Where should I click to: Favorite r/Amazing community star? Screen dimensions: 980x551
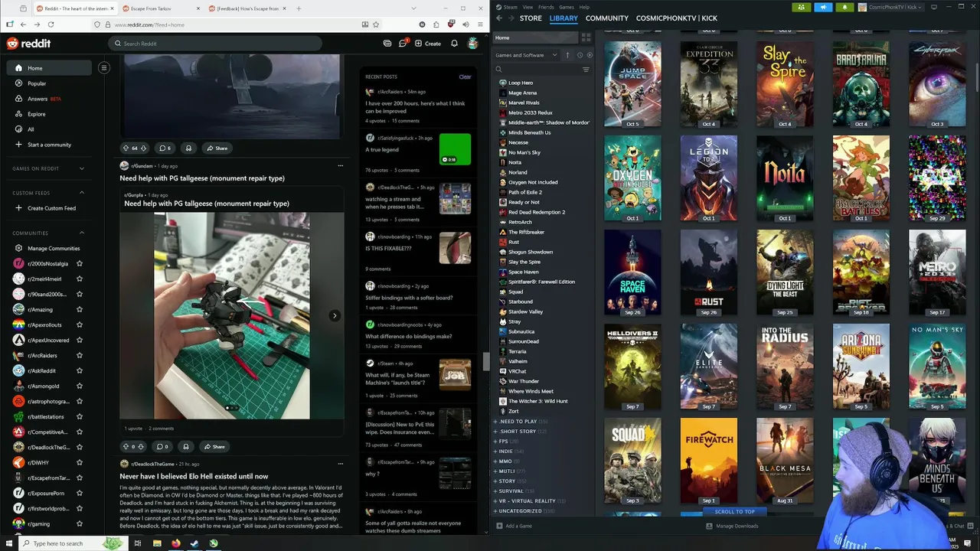coord(79,309)
